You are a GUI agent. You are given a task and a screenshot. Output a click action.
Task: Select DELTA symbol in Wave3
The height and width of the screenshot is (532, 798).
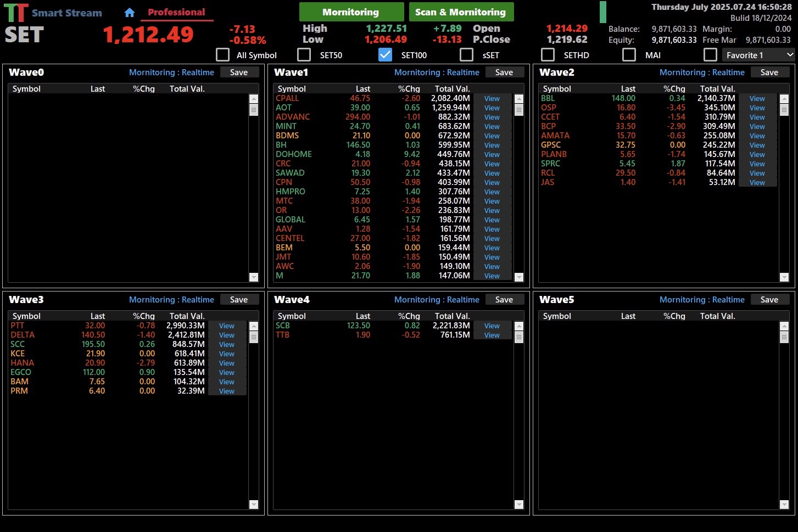pos(23,335)
